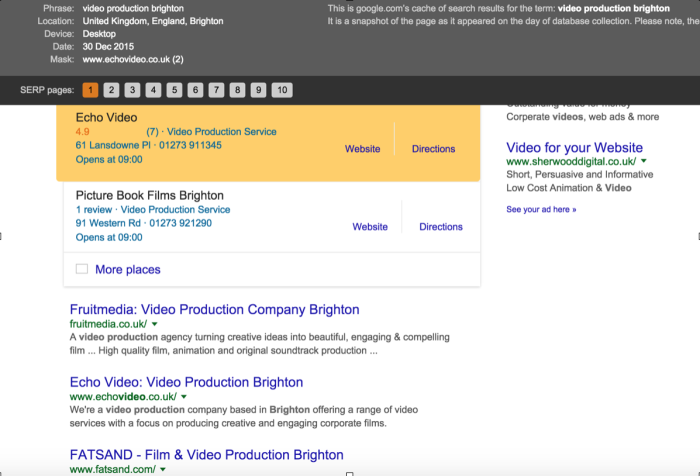The height and width of the screenshot is (476, 700).
Task: Click the Phrase value video production brighton
Action: 133,8
